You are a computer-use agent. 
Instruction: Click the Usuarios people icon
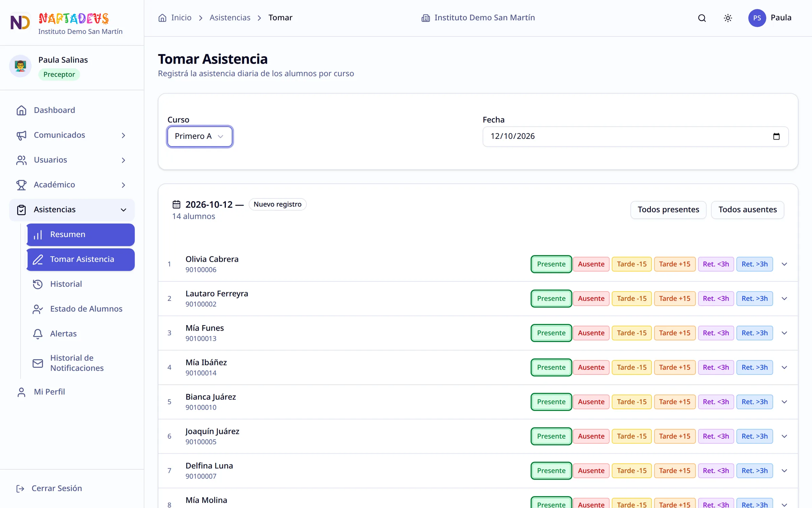(x=21, y=160)
